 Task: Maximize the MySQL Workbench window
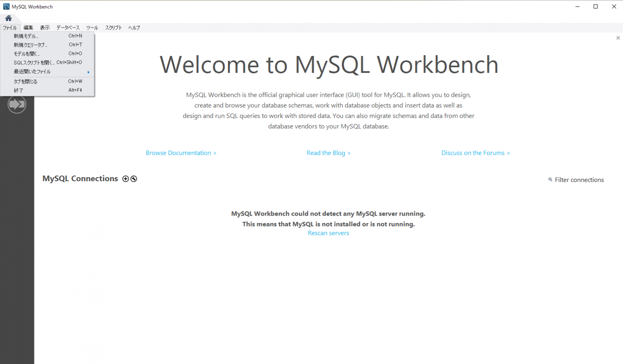pos(595,6)
